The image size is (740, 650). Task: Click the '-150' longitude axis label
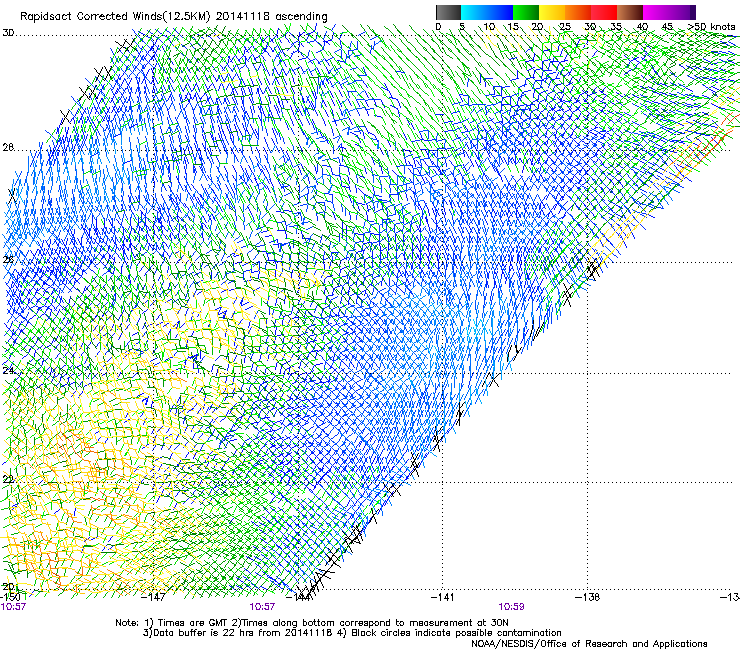(10, 597)
